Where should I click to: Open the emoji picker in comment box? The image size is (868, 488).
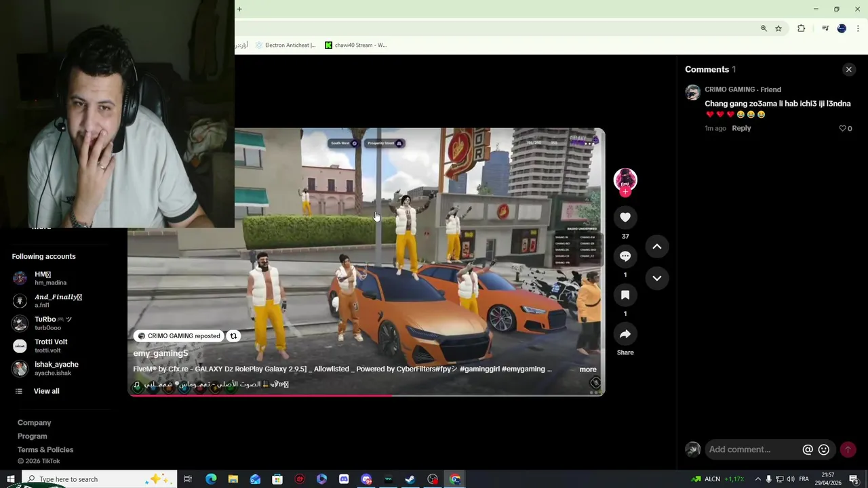click(x=824, y=449)
